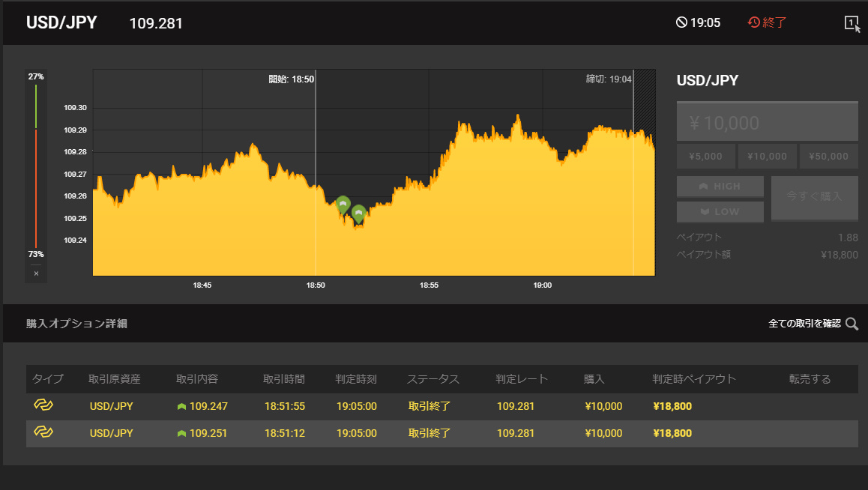Click the 購入オプション詳細 section title
This screenshot has width=868, height=490.
point(77,324)
